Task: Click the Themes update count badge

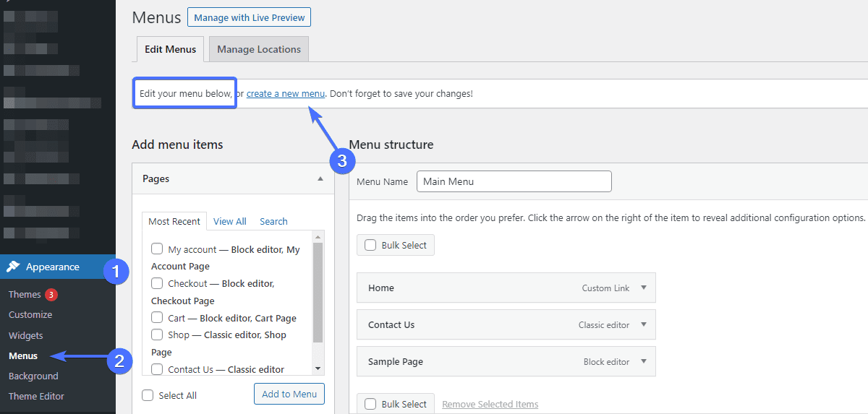Action: 51,294
